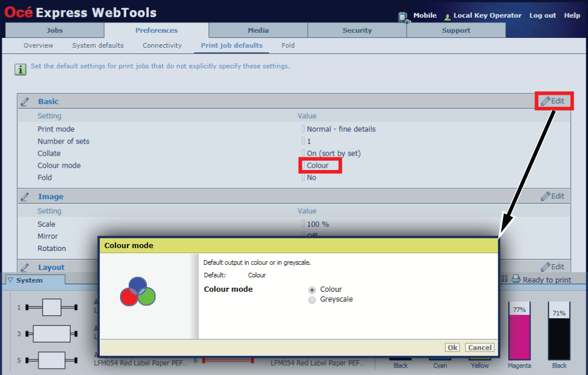
Task: Select Print job defaults sub-tab
Action: [x=232, y=45]
